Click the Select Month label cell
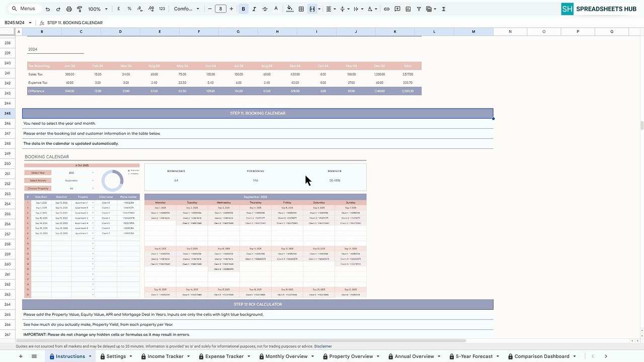Screen dimensions: 644x362 [x=37, y=180]
